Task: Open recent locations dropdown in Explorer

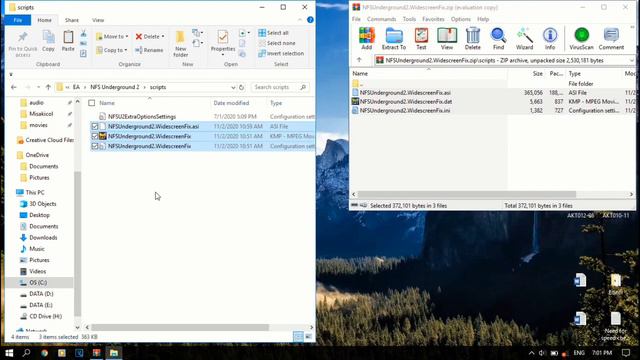Action: pyautogui.click(x=38, y=87)
